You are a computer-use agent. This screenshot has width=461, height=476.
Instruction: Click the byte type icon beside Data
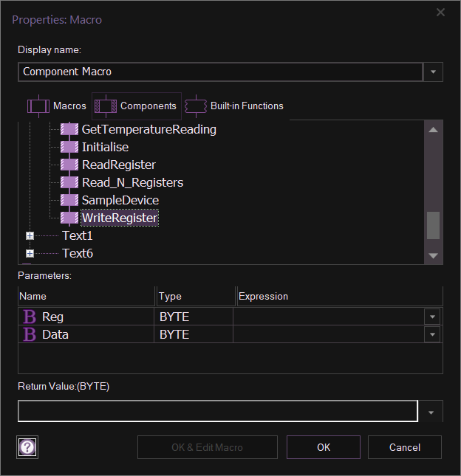tap(30, 334)
